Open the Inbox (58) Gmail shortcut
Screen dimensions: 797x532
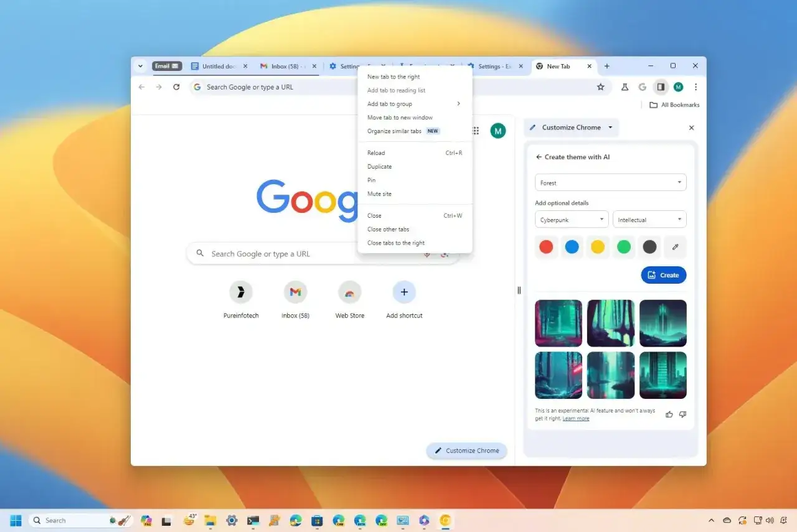[295, 299]
